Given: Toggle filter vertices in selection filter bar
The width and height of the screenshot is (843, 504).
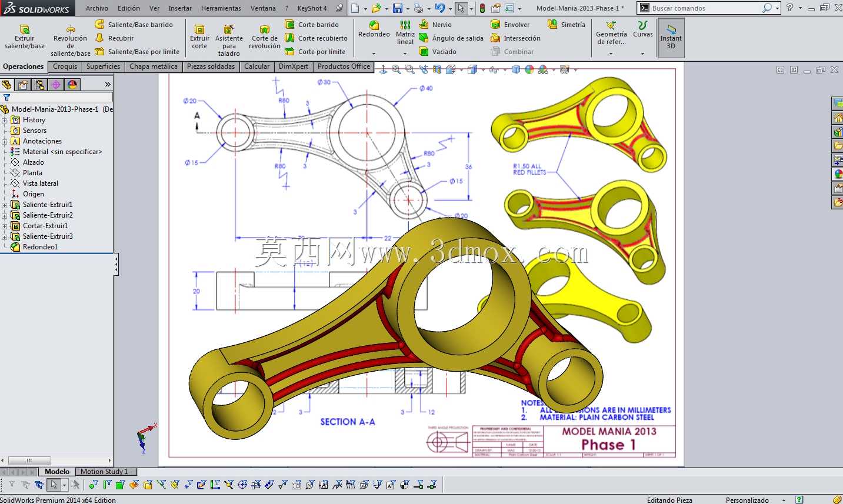Looking at the screenshot, I should pyautogui.click(x=94, y=485).
